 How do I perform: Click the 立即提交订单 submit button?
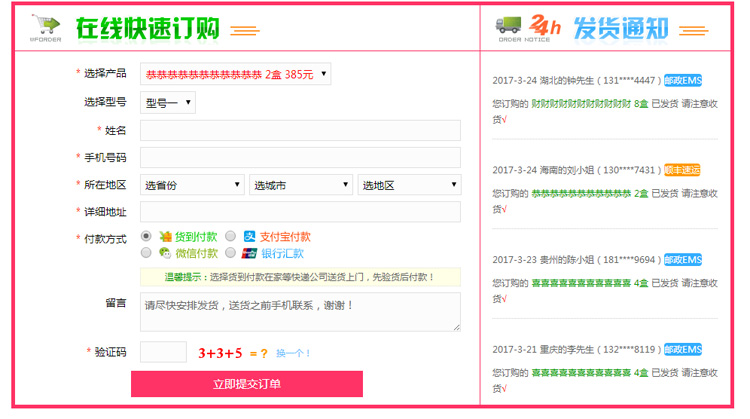click(247, 384)
